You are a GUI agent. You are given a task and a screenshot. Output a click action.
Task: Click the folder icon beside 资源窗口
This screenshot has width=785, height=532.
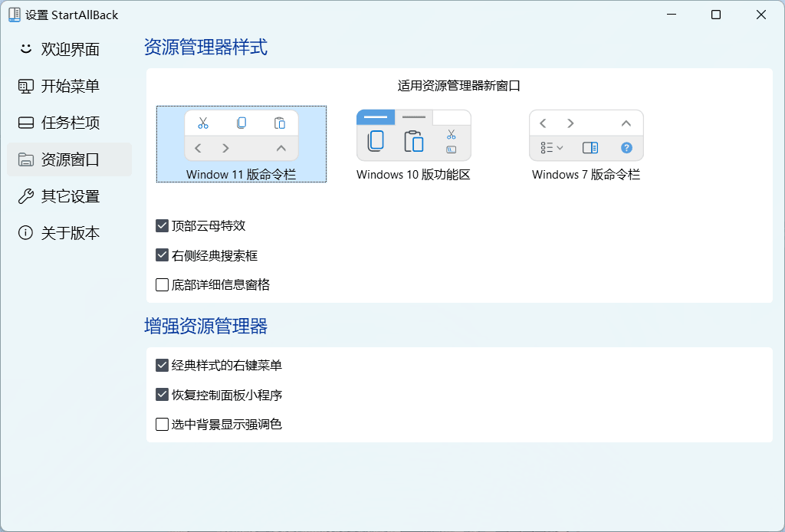point(25,159)
